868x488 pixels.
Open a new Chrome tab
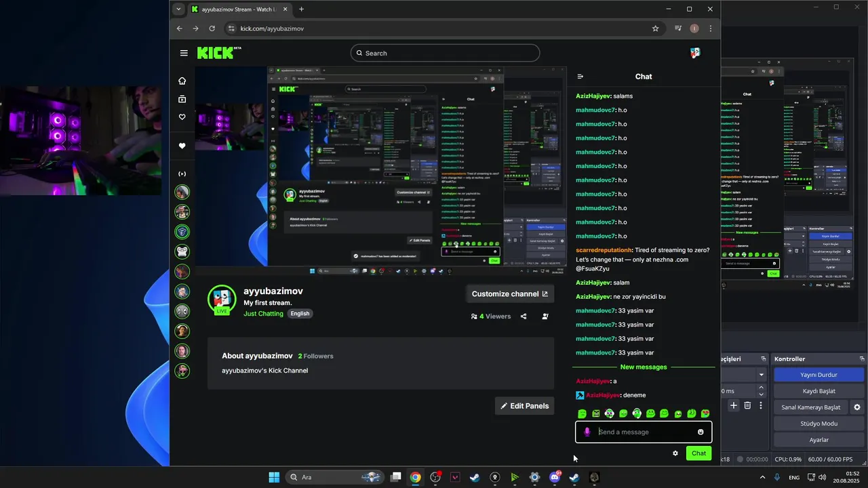coord(301,9)
